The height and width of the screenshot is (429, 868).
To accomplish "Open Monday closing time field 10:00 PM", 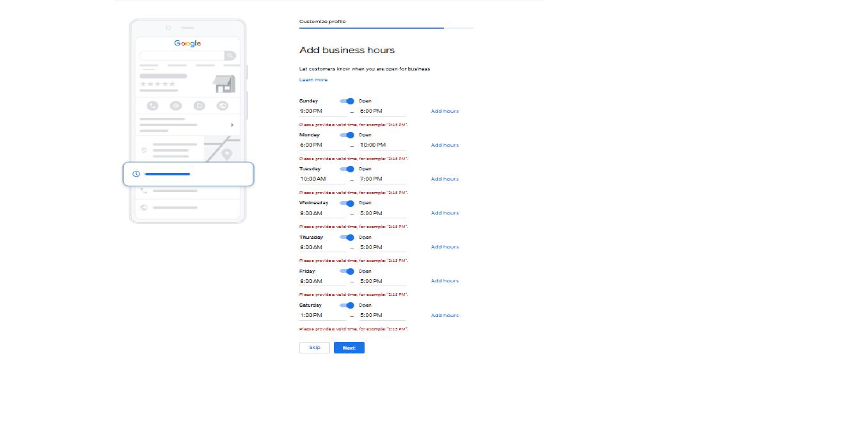I will [x=383, y=145].
